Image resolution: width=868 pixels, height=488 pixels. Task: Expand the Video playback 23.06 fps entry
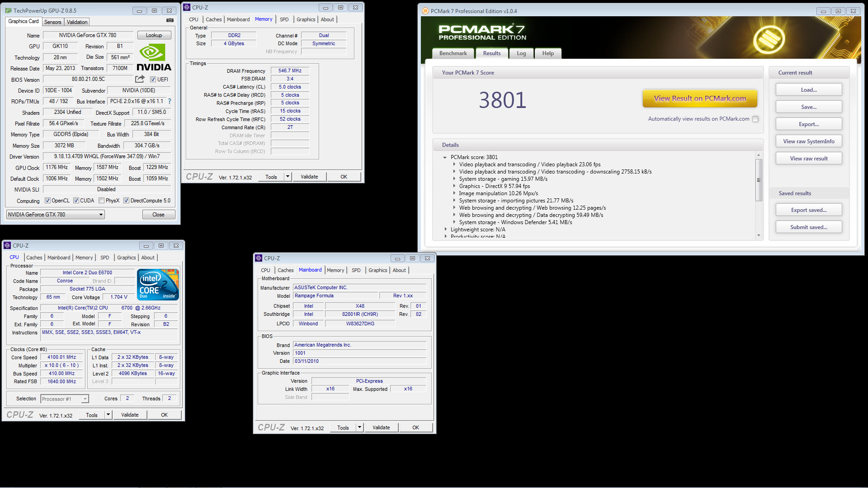click(454, 164)
